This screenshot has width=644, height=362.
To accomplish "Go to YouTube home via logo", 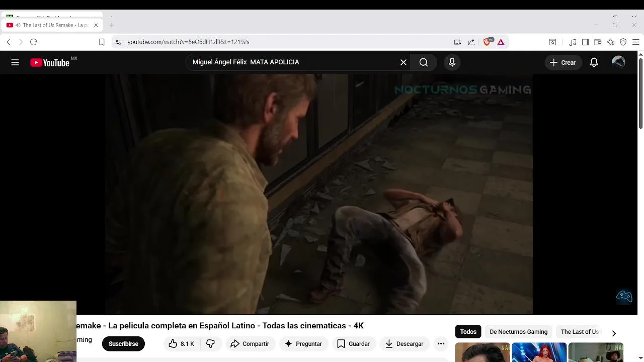I will [x=50, y=62].
